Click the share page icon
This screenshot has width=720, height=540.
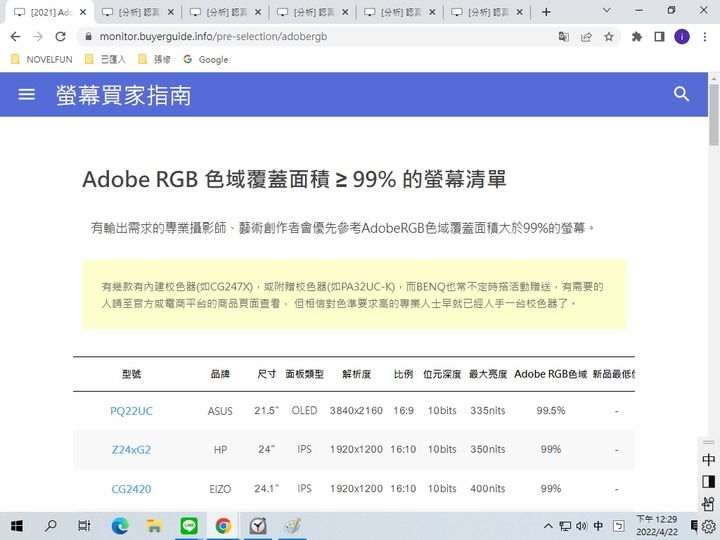click(x=586, y=37)
